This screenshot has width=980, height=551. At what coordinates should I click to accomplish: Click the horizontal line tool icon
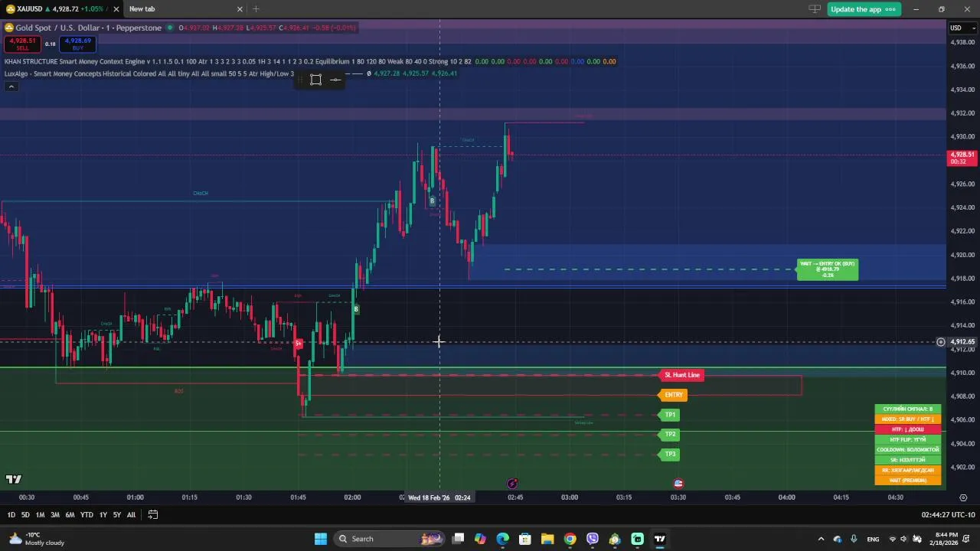coord(335,80)
